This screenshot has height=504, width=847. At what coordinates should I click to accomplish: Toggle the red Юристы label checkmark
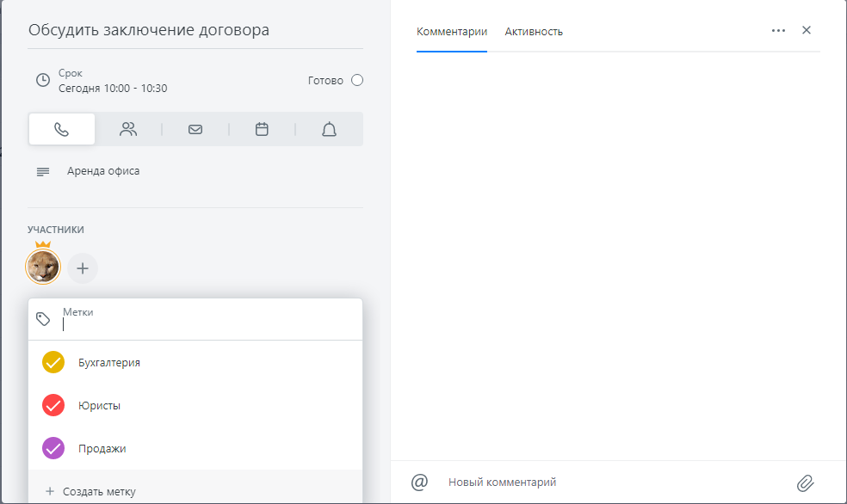[53, 405]
